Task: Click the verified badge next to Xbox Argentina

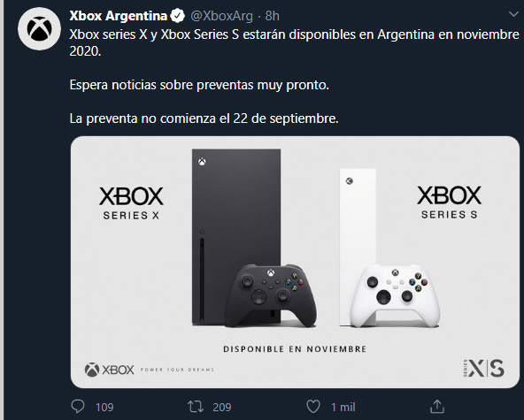Action: tap(177, 16)
